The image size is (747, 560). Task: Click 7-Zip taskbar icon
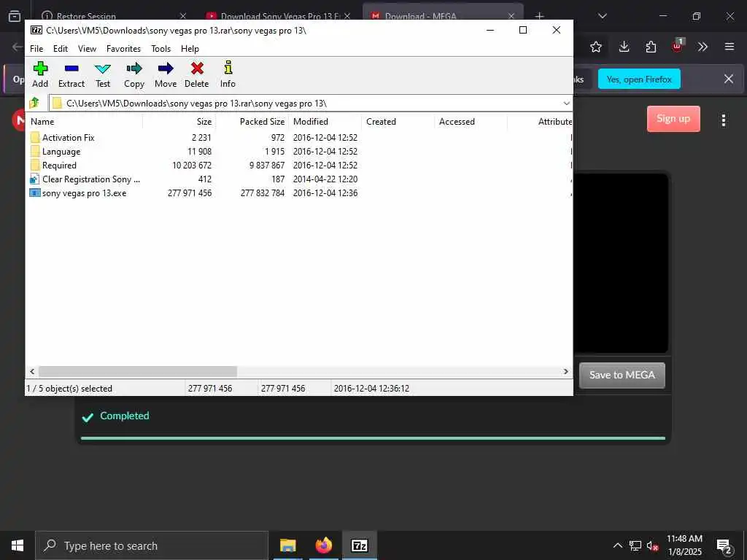(359, 545)
